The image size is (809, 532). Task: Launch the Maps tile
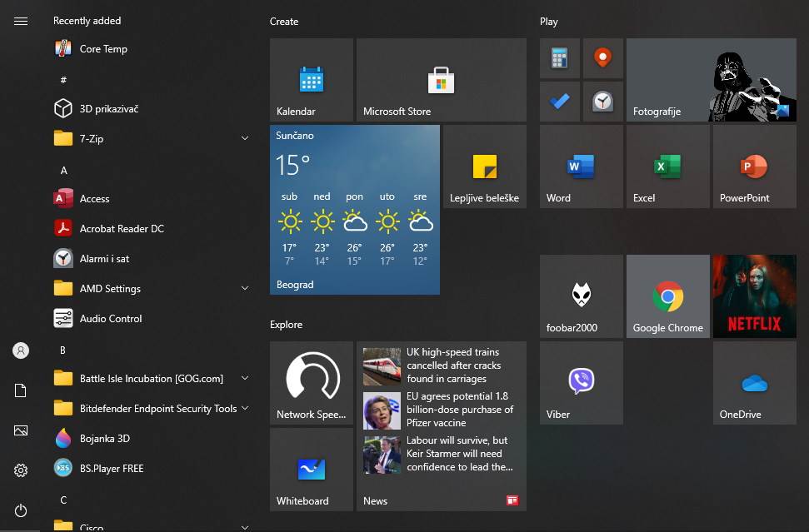[602, 58]
